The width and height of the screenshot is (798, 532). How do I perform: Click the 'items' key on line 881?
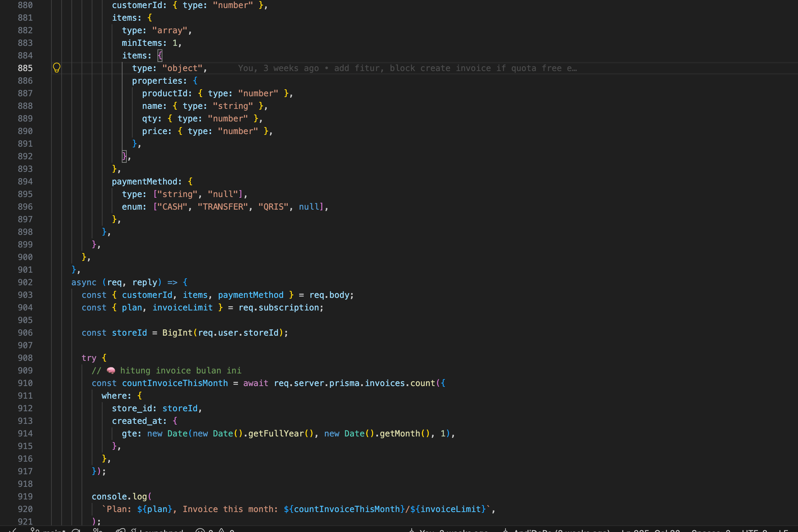pos(124,18)
